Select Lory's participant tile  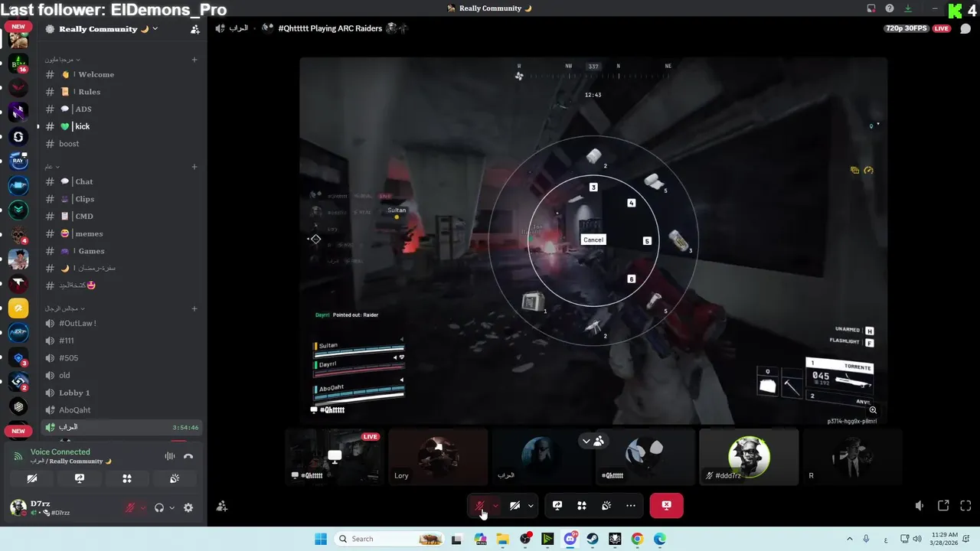[x=438, y=457]
